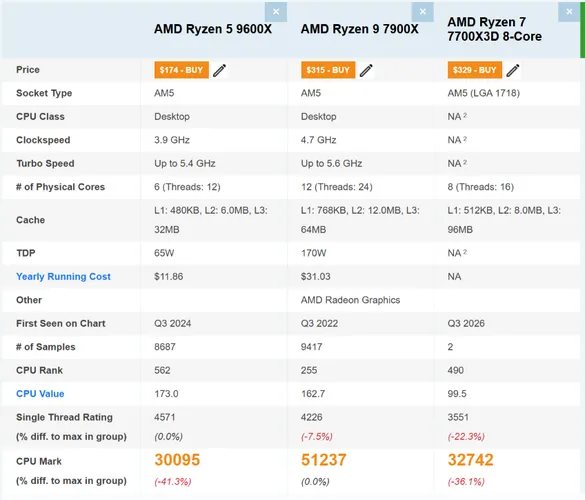585x500 pixels.
Task: Edit price pencil icon for Ryzen 7 7700X3D
Action: 513,70
